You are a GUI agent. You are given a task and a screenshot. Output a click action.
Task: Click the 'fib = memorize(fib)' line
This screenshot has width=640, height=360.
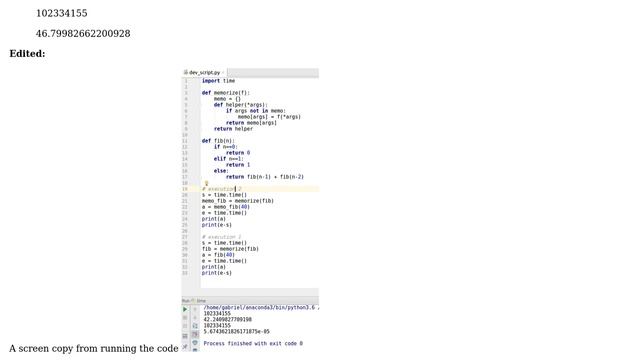pyautogui.click(x=230, y=249)
